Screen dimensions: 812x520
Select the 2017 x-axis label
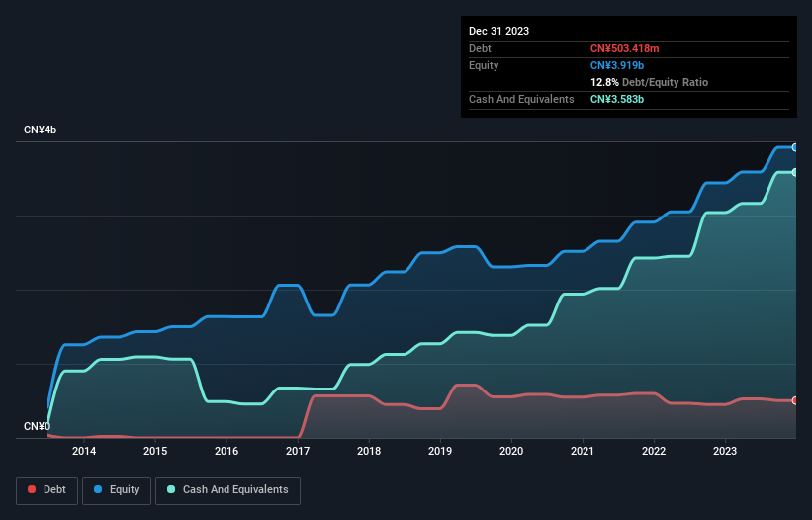298,451
